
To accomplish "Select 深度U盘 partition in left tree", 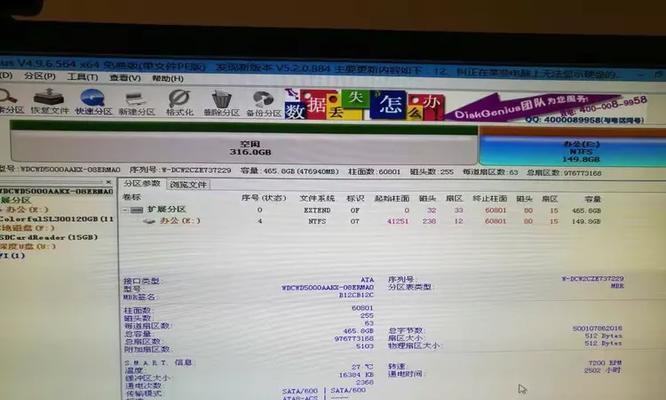I will tap(27, 246).
